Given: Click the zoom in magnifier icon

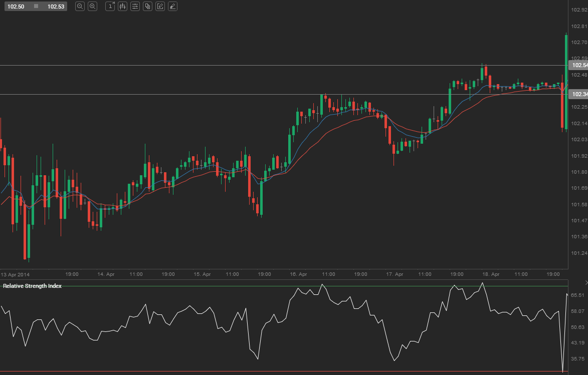Looking at the screenshot, I should click(92, 7).
